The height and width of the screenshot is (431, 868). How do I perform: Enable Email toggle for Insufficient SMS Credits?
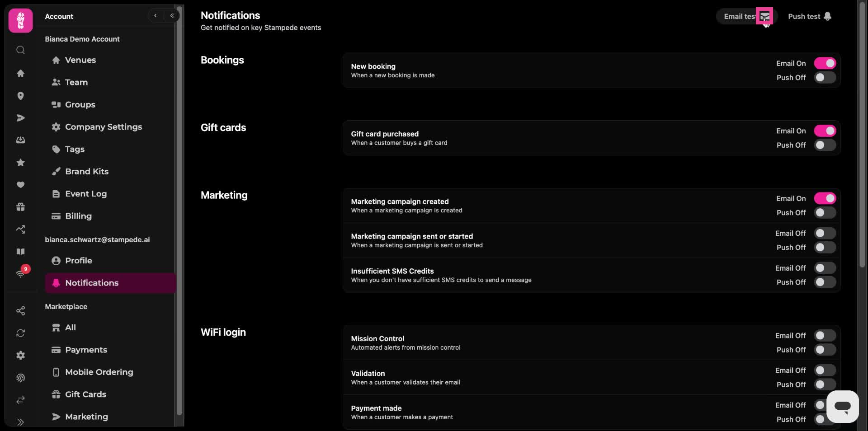[825, 268]
